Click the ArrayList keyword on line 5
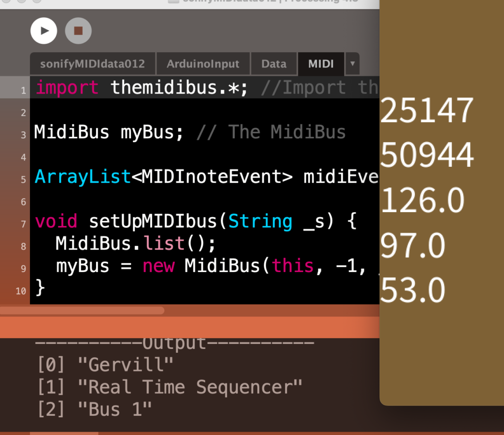504x435 pixels. click(x=83, y=177)
